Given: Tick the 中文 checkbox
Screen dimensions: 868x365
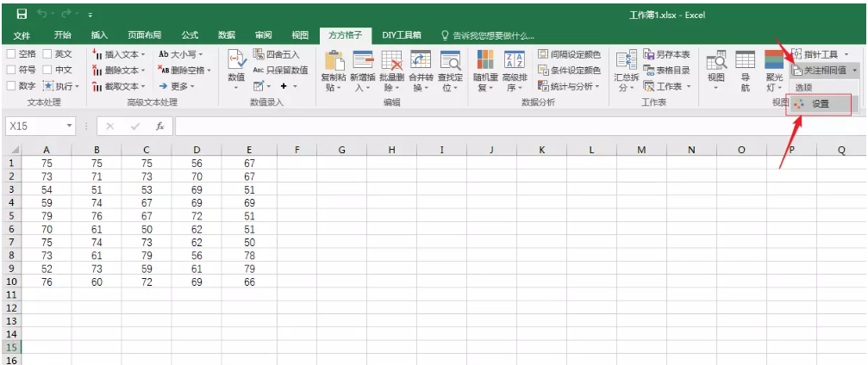Looking at the screenshot, I should [47, 70].
